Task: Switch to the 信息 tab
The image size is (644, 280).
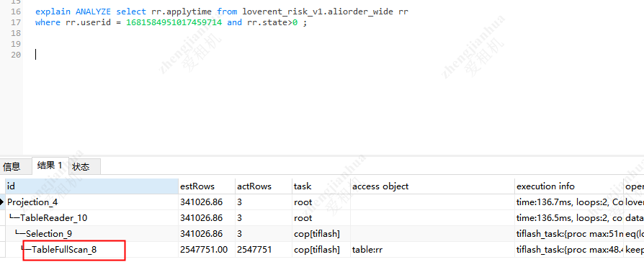Action: pos(12,167)
